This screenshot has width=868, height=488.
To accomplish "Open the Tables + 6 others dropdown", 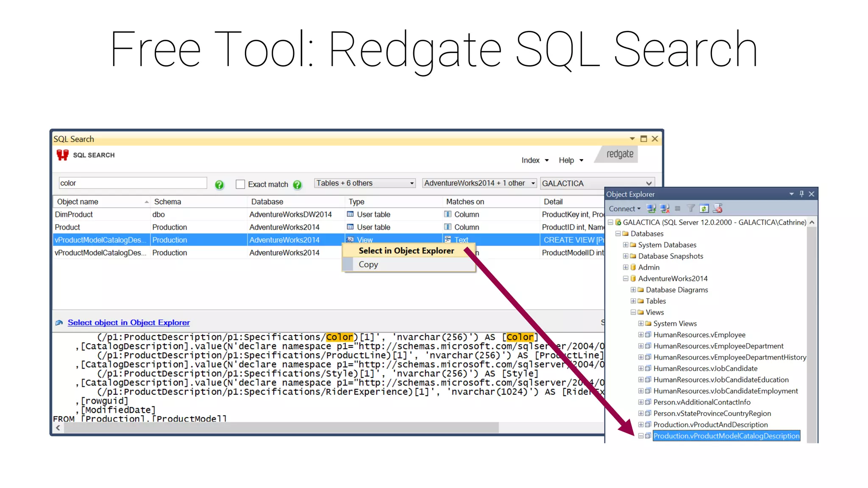I will click(364, 183).
